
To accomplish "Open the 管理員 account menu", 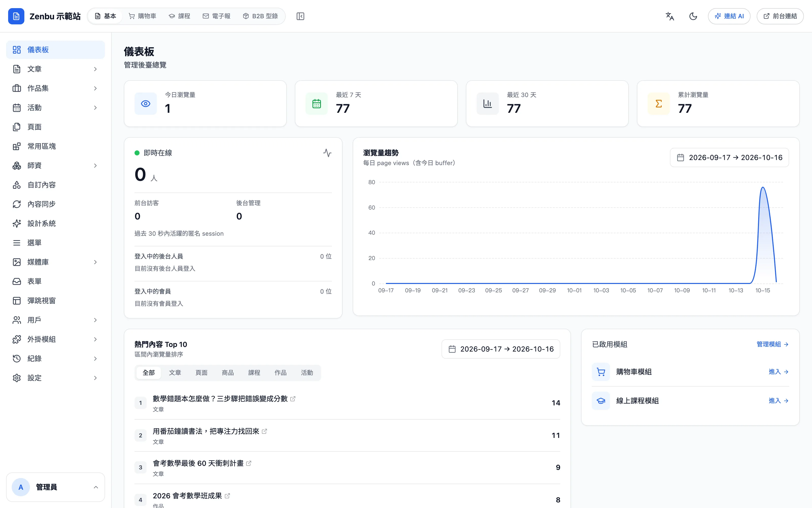I will click(55, 487).
